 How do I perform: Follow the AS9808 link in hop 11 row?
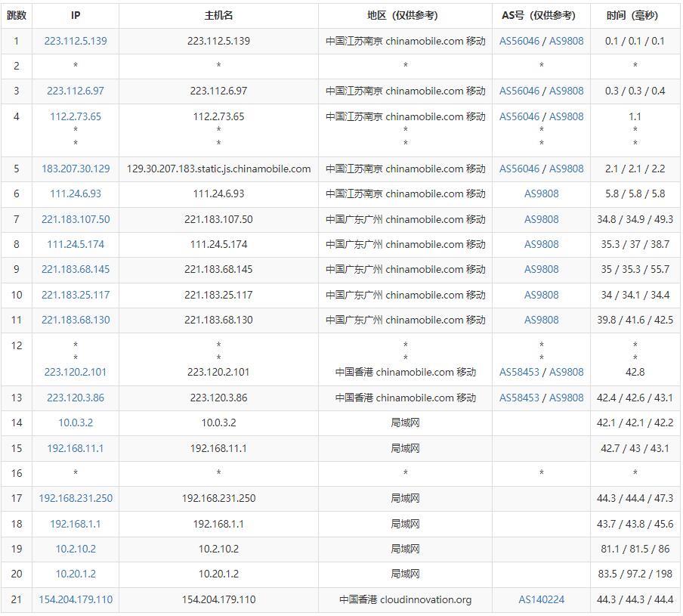click(x=542, y=320)
